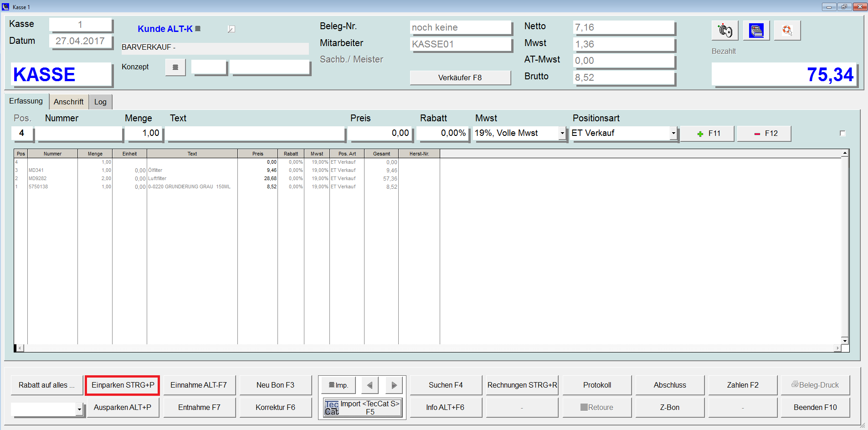Open help via the lifebuoy icon
The width and height of the screenshot is (868, 430).
pos(787,31)
